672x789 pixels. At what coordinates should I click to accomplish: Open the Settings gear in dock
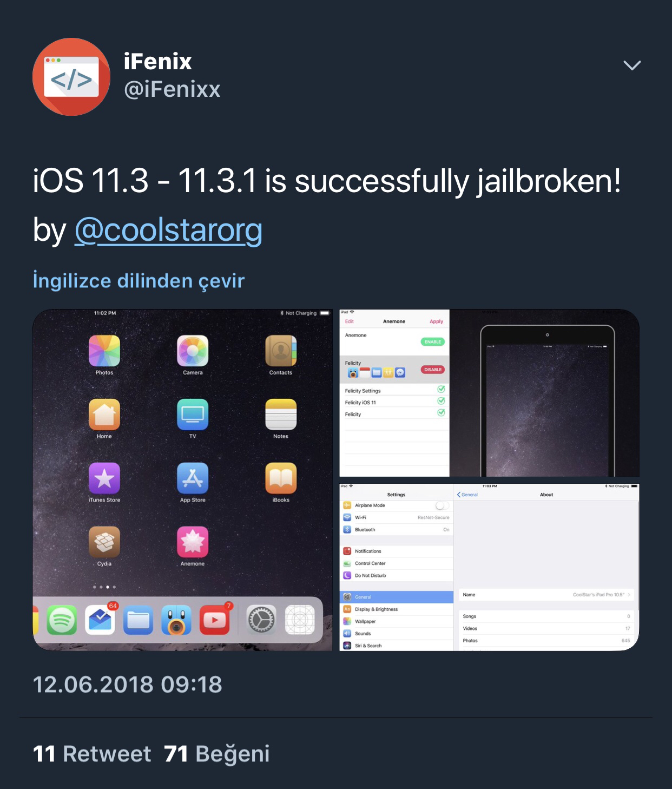tap(261, 620)
